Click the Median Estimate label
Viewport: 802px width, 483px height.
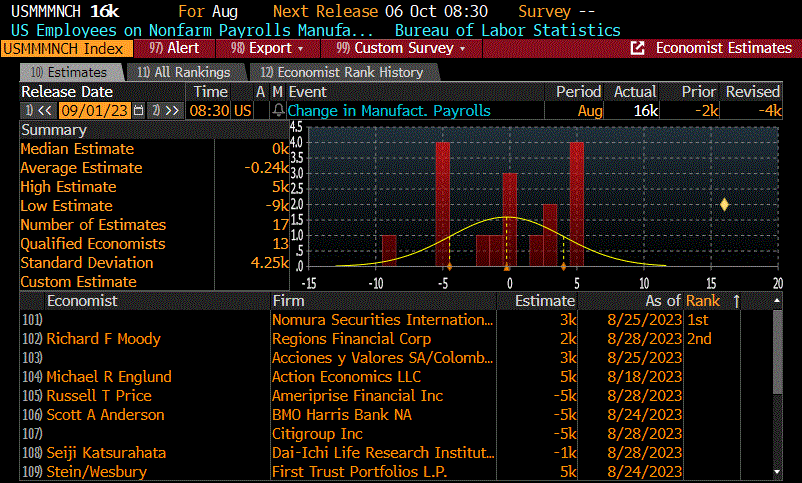(x=77, y=149)
